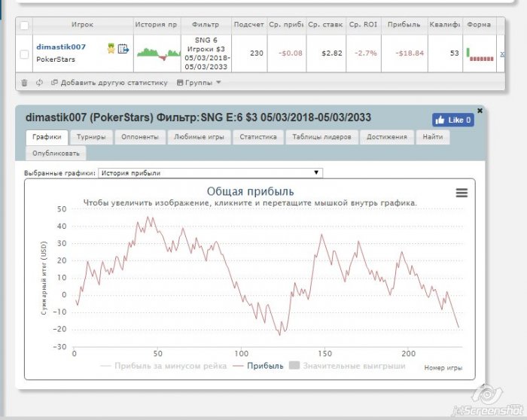Toggle the Прибыль за минусом рейка legend item
This screenshot has height=420, width=527.
(x=163, y=366)
